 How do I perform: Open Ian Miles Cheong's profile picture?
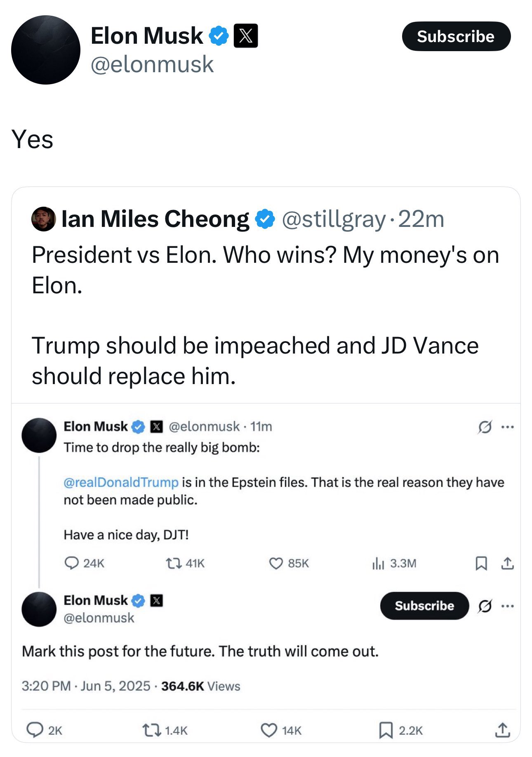43,219
